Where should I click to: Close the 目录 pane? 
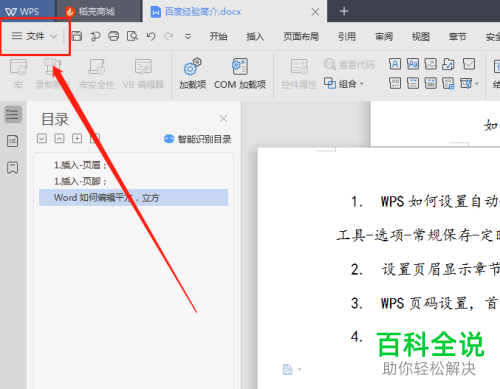pos(223,118)
